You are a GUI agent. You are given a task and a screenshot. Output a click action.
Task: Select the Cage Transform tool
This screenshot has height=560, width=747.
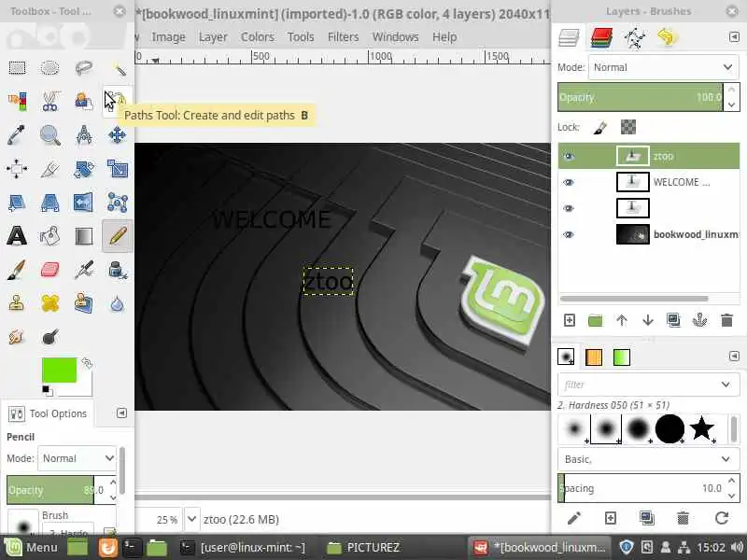point(118,203)
